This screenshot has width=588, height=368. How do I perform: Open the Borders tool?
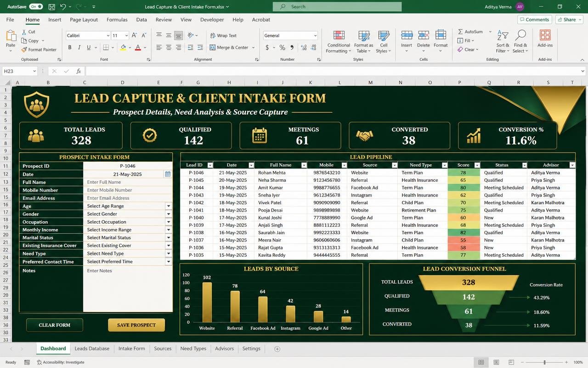click(106, 47)
